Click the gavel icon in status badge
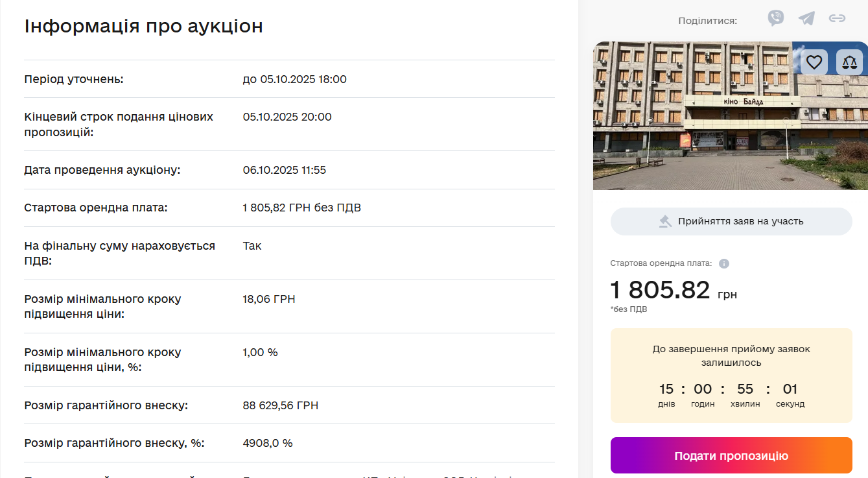The image size is (868, 478). [x=666, y=221]
